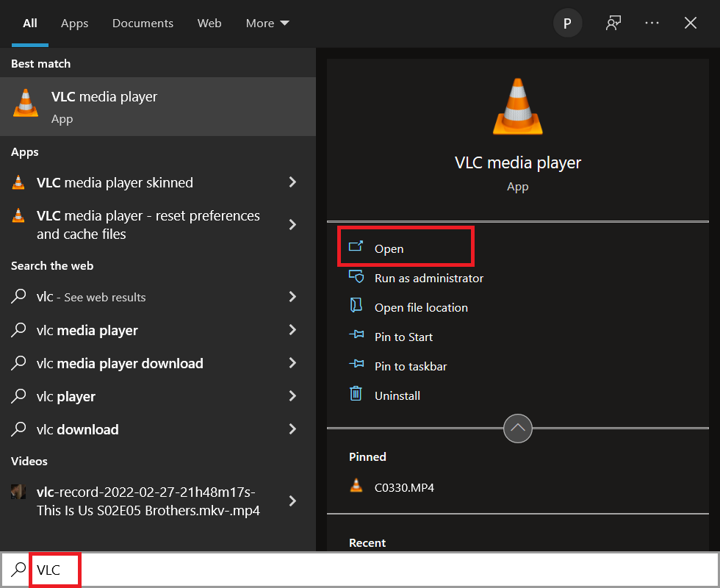Click magnifier icon beside vlc See web results

pyautogui.click(x=18, y=296)
